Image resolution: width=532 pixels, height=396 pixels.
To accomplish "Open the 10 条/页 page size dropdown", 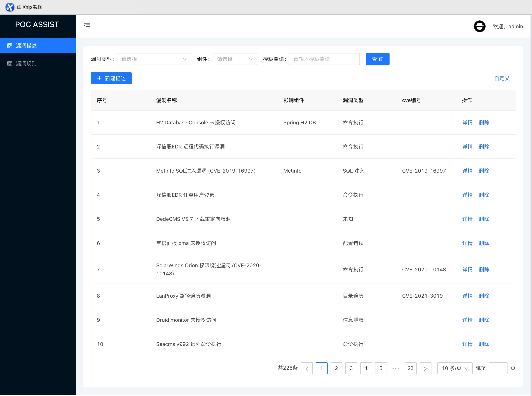I will (455, 368).
